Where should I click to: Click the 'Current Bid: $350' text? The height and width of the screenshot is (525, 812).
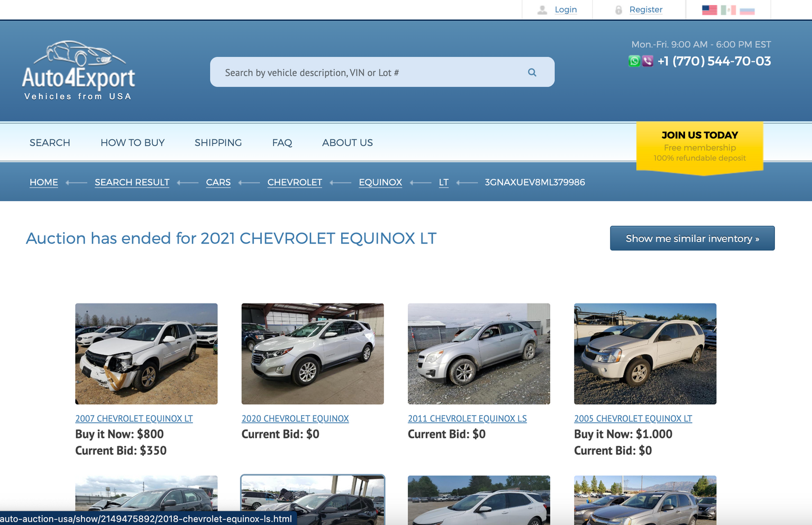tap(121, 450)
